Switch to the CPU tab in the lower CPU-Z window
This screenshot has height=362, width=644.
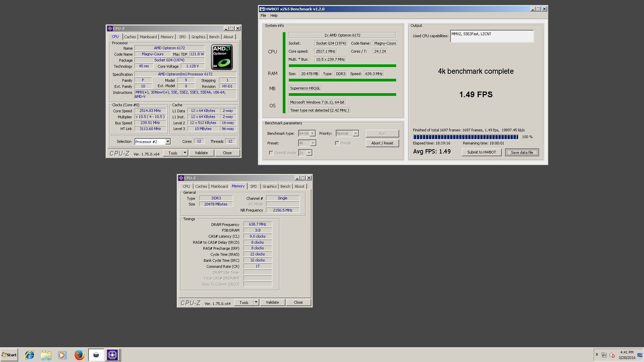186,186
